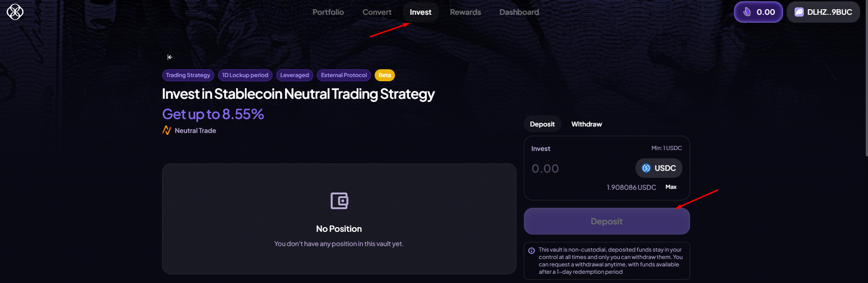The width and height of the screenshot is (868, 283).
Task: Click the USDC coin icon
Action: (x=646, y=168)
